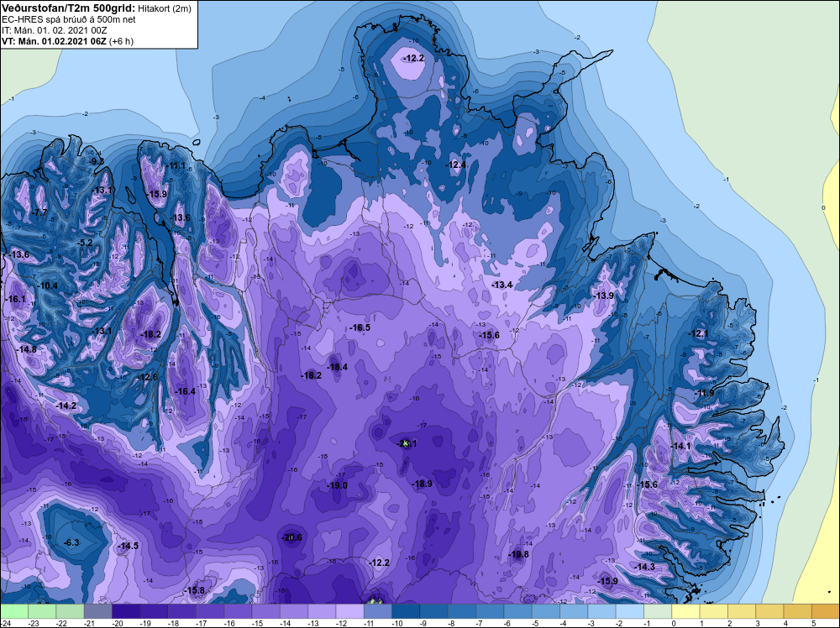Click the -10 legend color swatch
Viewport: 840px width, 628px height.
(x=406, y=611)
